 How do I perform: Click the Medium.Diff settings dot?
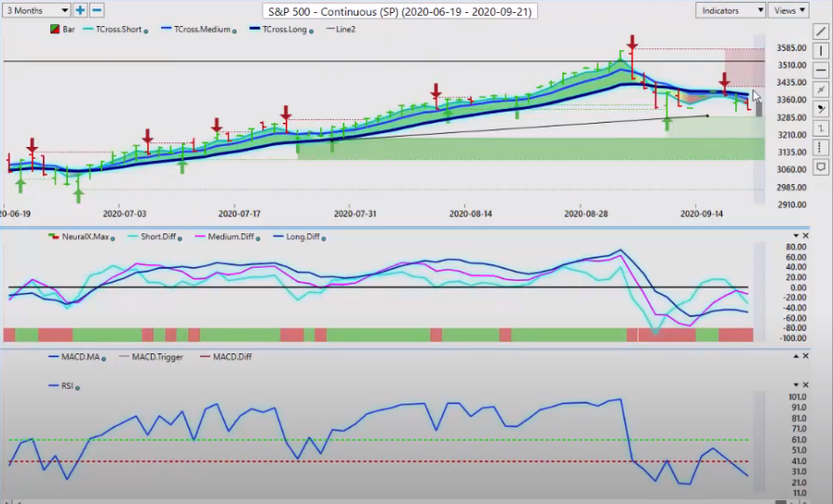258,239
